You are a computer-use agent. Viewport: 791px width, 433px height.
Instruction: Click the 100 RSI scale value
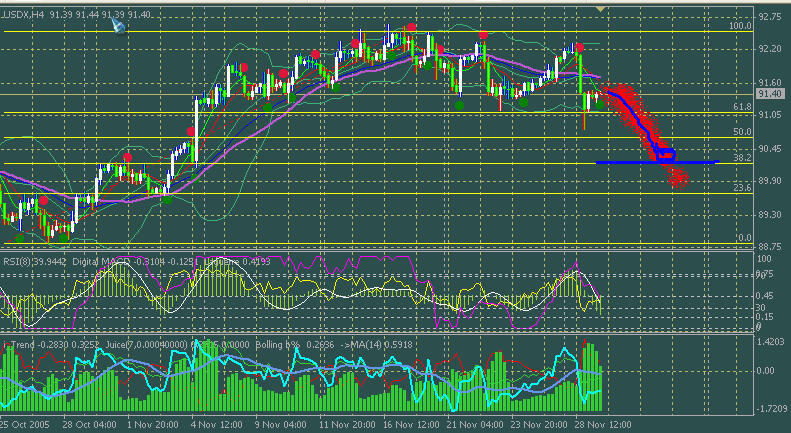[765, 259]
